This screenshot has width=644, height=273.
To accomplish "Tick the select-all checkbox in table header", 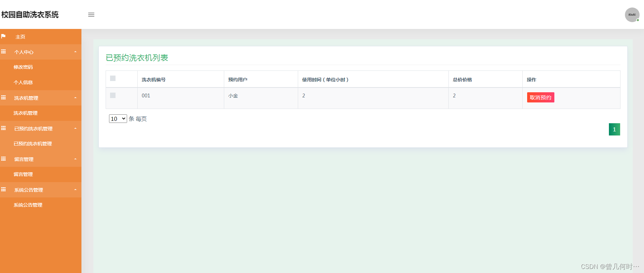I will click(113, 78).
